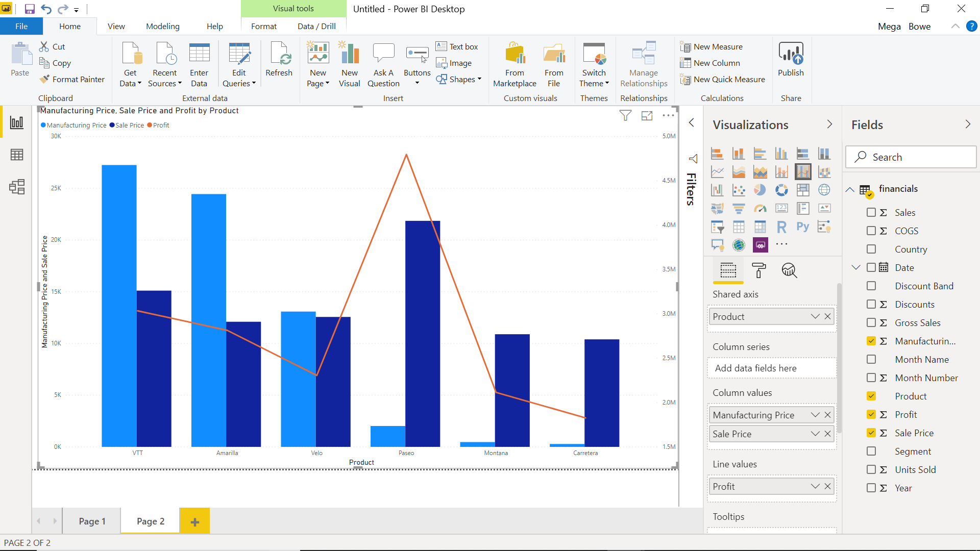This screenshot has height=551, width=980.
Task: Select the map globe visualization
Action: click(x=824, y=190)
